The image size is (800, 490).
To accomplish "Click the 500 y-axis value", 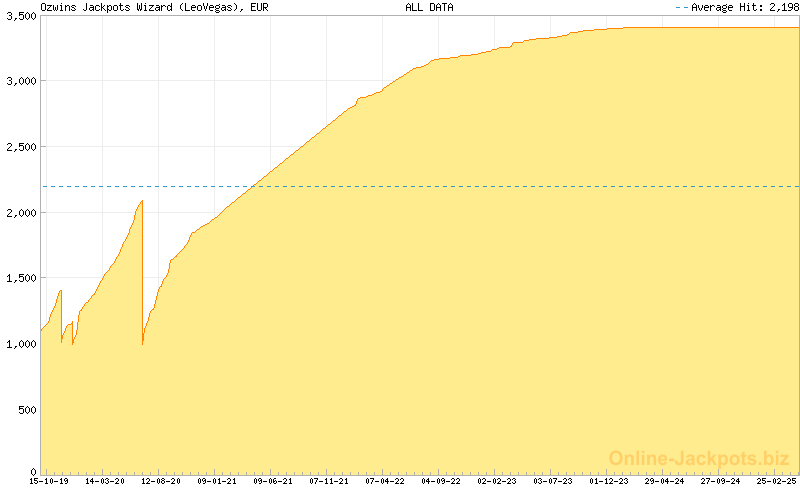I will click(x=25, y=410).
